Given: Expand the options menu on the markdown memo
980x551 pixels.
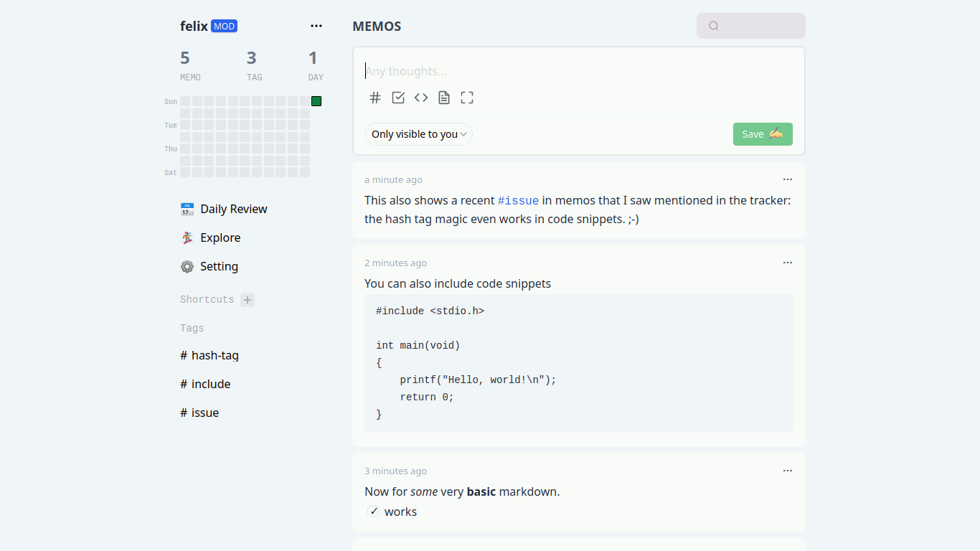Looking at the screenshot, I should click(788, 471).
